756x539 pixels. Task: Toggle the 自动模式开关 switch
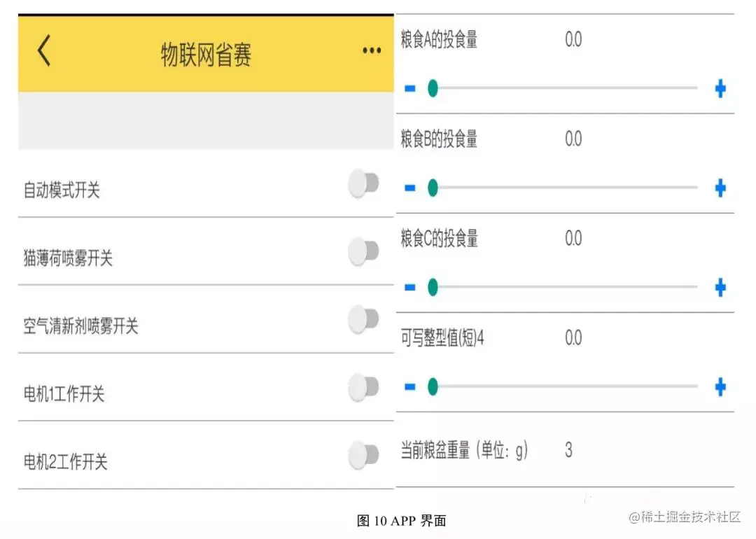click(363, 183)
